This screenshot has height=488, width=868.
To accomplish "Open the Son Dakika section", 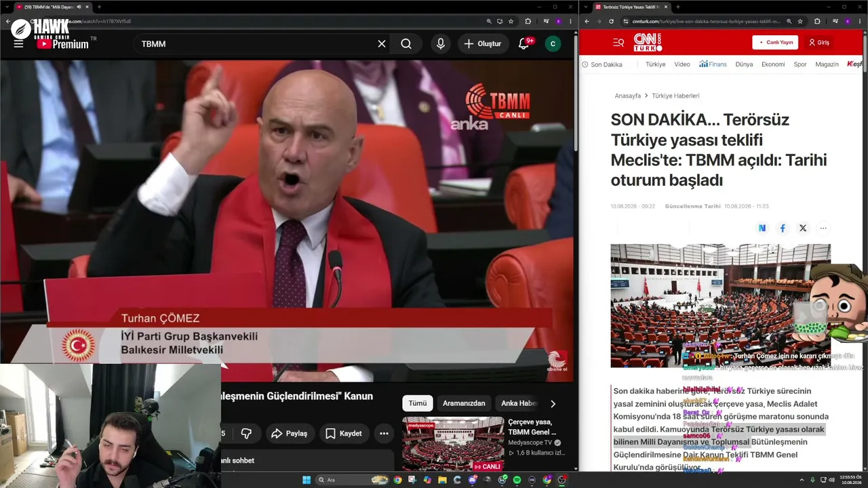I will 602,64.
